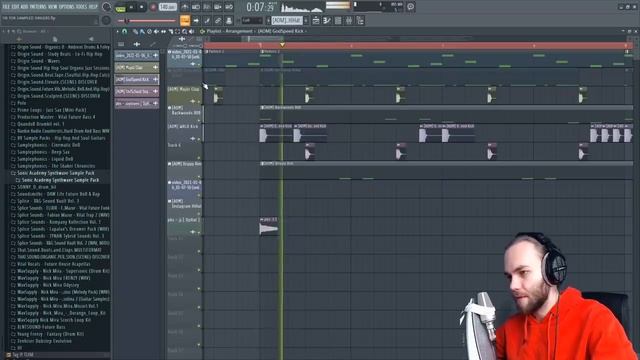Image resolution: width=640 pixels, height=360 pixels.
Task: Open the Playlist view icon
Action: point(316,20)
